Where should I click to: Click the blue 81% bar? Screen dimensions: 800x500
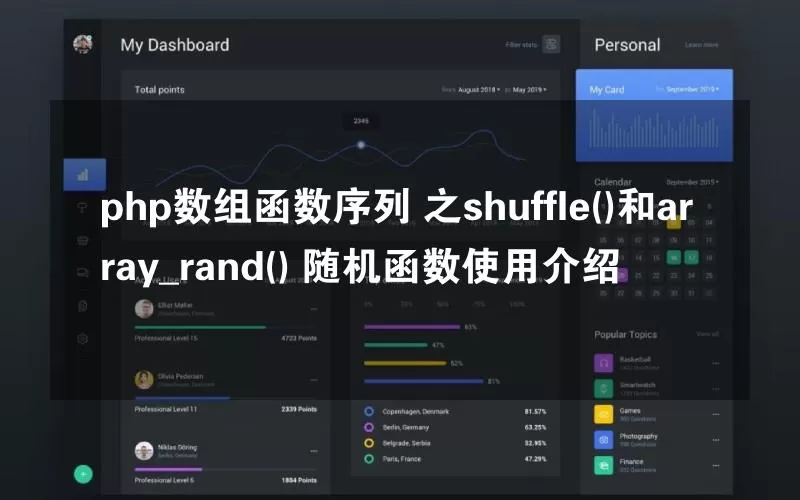tap(423, 381)
